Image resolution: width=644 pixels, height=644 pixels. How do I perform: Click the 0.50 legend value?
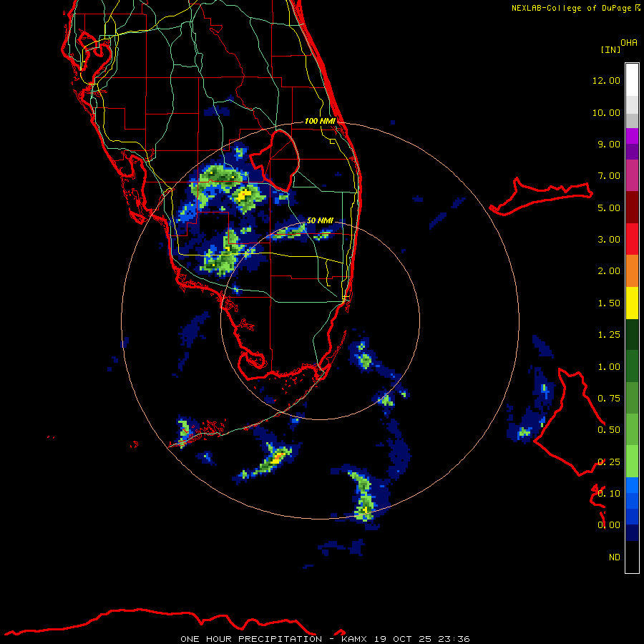click(609, 430)
